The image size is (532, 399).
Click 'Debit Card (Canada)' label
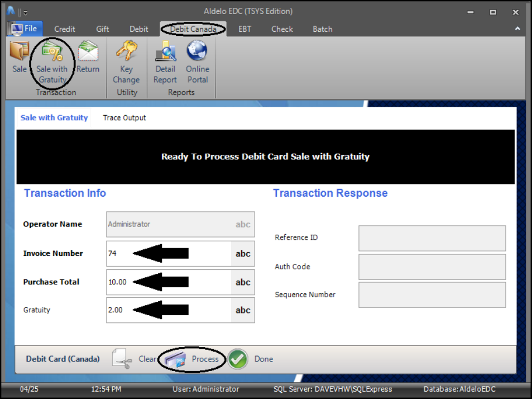[x=63, y=359]
